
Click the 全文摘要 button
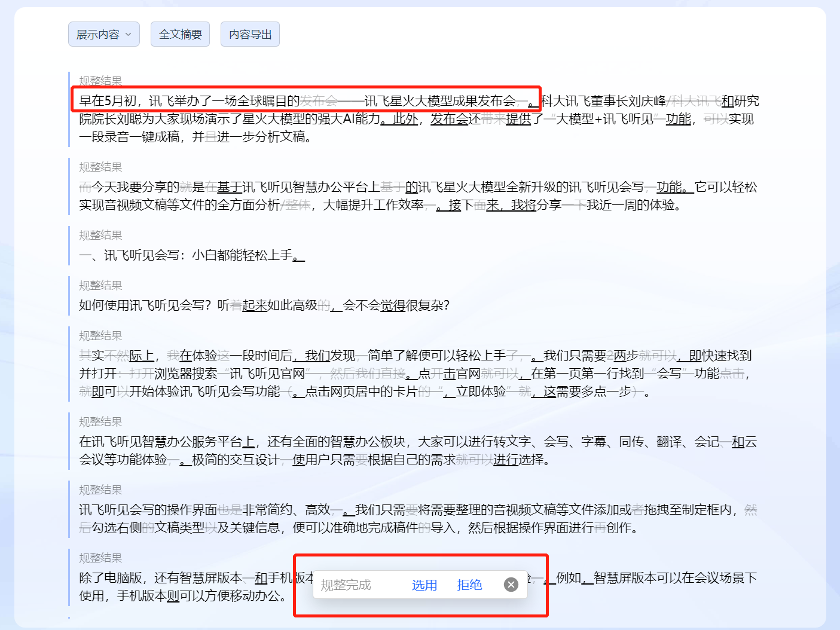181,34
